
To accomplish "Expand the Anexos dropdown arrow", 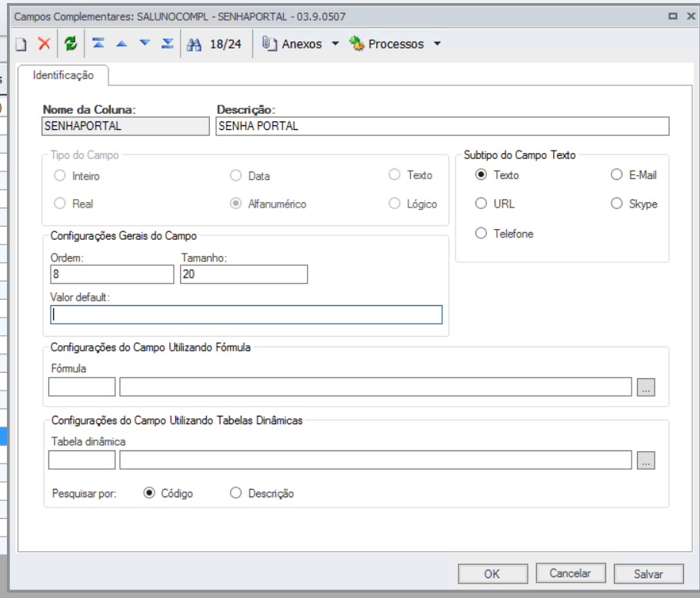I will [x=335, y=44].
